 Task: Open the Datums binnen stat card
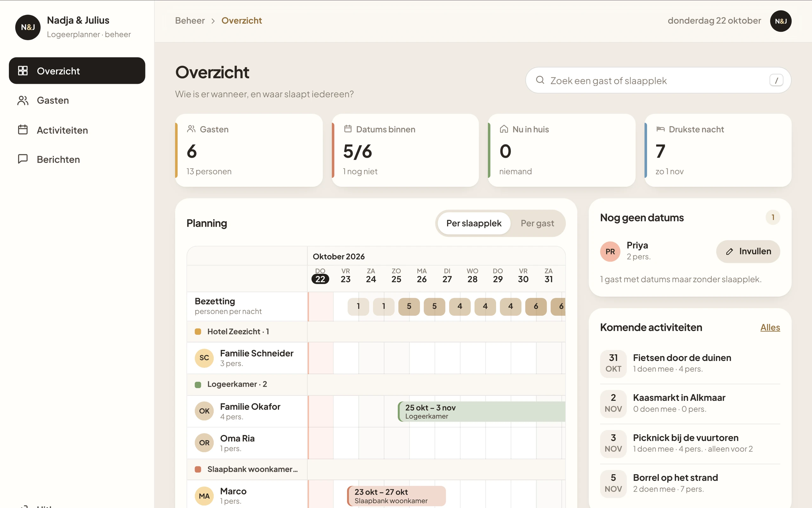[405, 150]
